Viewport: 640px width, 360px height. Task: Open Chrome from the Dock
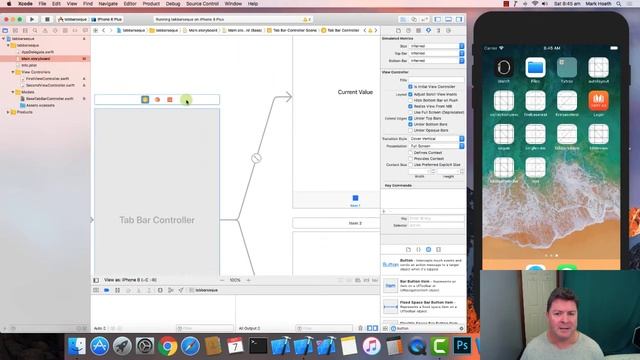(x=167, y=346)
